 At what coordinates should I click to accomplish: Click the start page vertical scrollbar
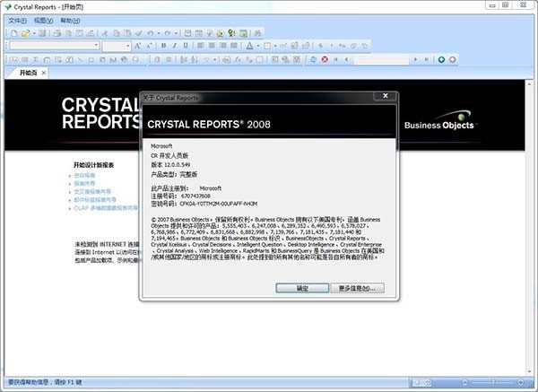(529, 228)
